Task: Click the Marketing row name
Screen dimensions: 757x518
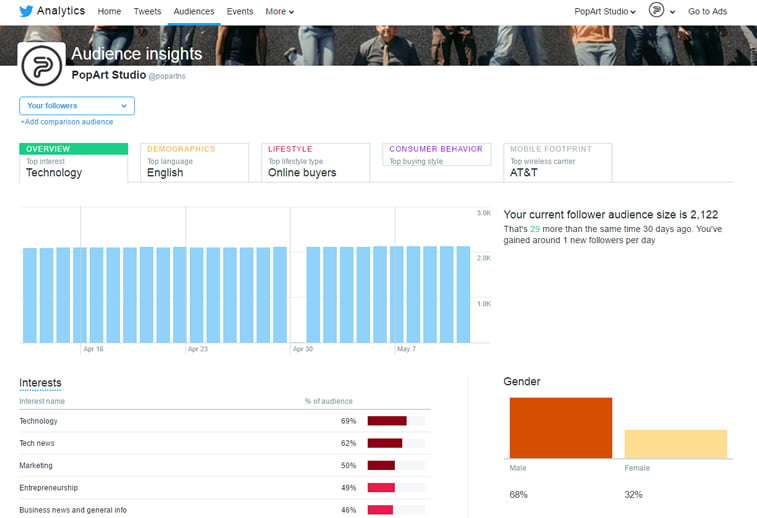Action: tap(36, 465)
